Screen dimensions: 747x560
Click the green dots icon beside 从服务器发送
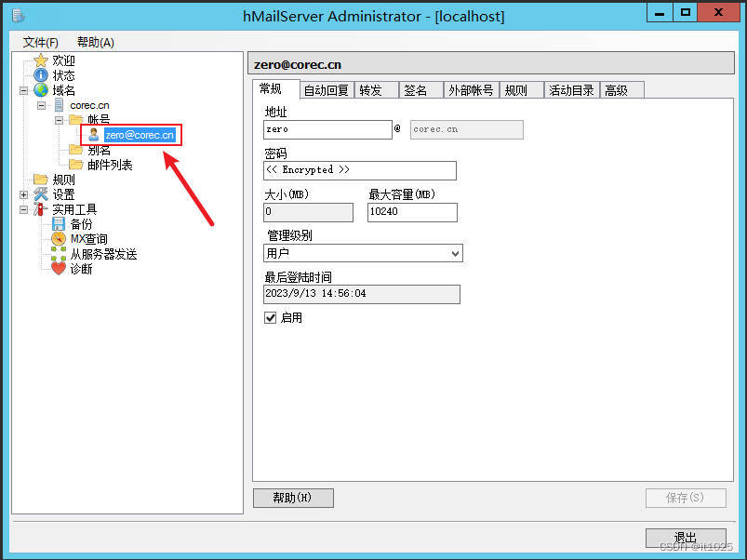tap(59, 253)
